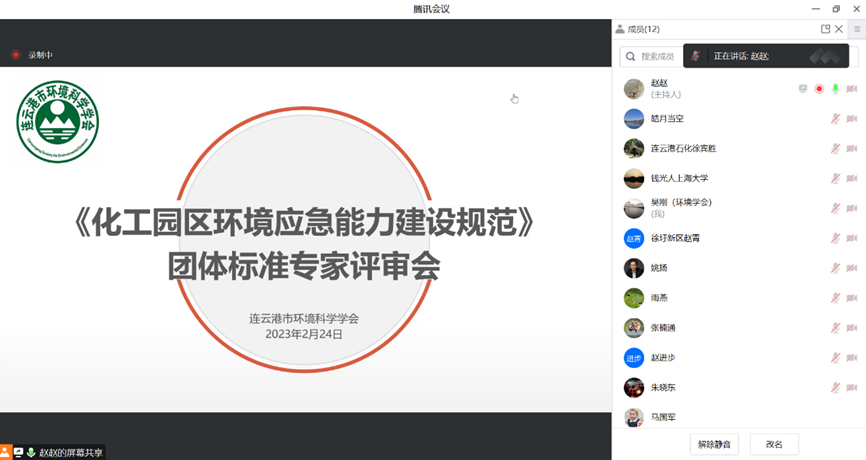Select member 徐圩新区赵青 in the list
866x460 pixels.
click(683, 238)
